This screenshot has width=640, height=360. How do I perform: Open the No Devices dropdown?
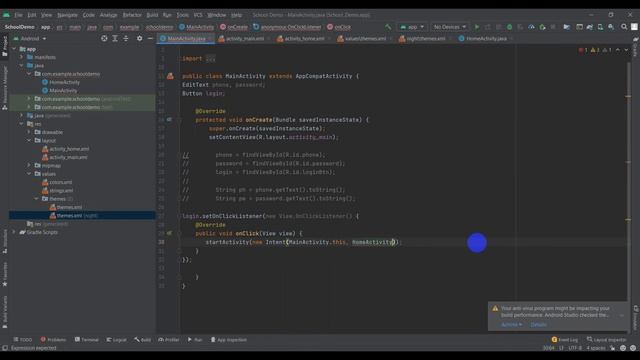pos(449,27)
